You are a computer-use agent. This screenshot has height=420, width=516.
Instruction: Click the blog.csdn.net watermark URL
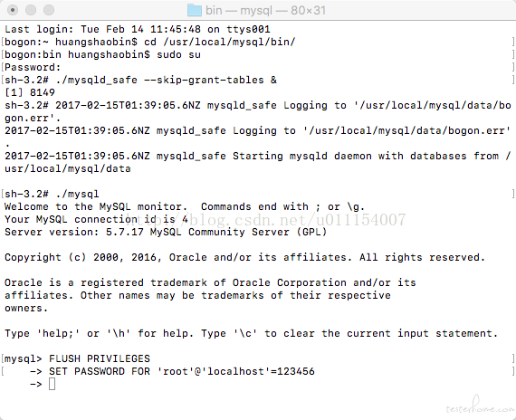point(266,220)
